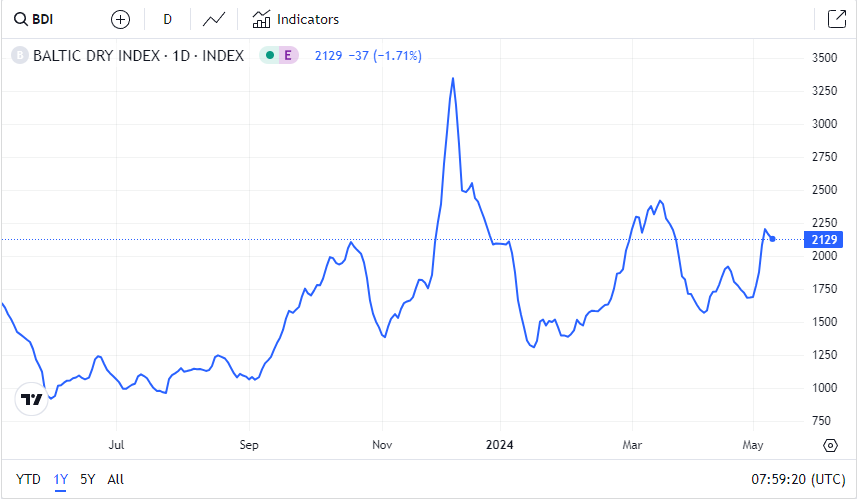Open the chart style line icon
The height and width of the screenshot is (500, 857).
pyautogui.click(x=213, y=19)
